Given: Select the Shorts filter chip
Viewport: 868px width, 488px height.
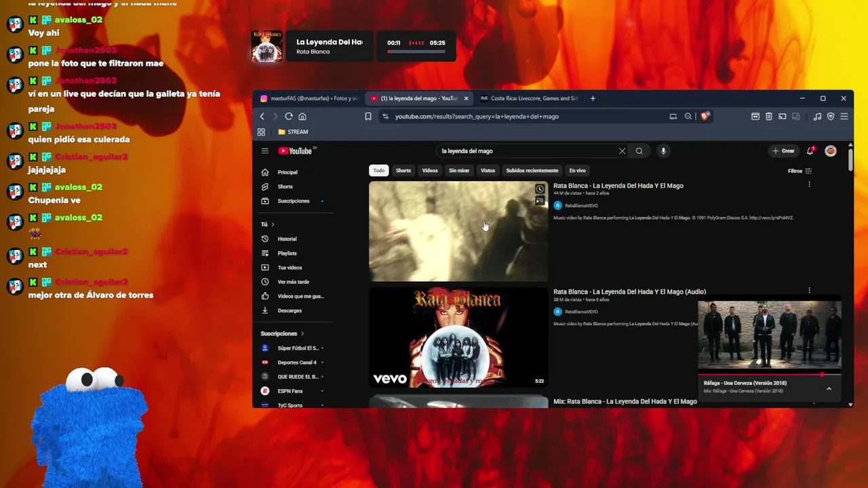Looking at the screenshot, I should coord(403,171).
